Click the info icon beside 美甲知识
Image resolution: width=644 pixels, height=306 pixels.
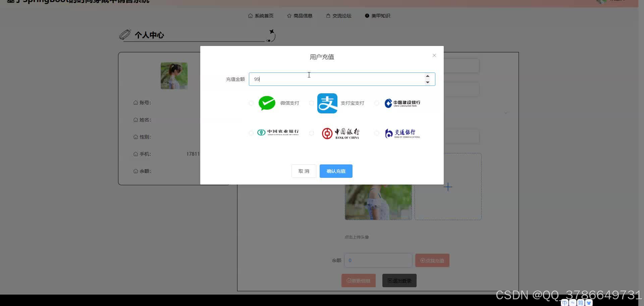[367, 16]
